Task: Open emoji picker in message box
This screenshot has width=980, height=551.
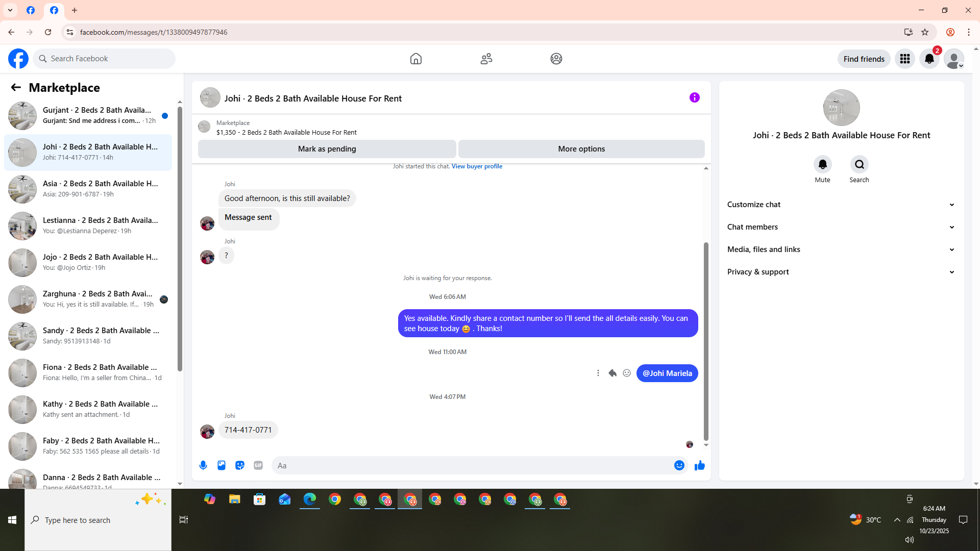Action: (x=679, y=465)
